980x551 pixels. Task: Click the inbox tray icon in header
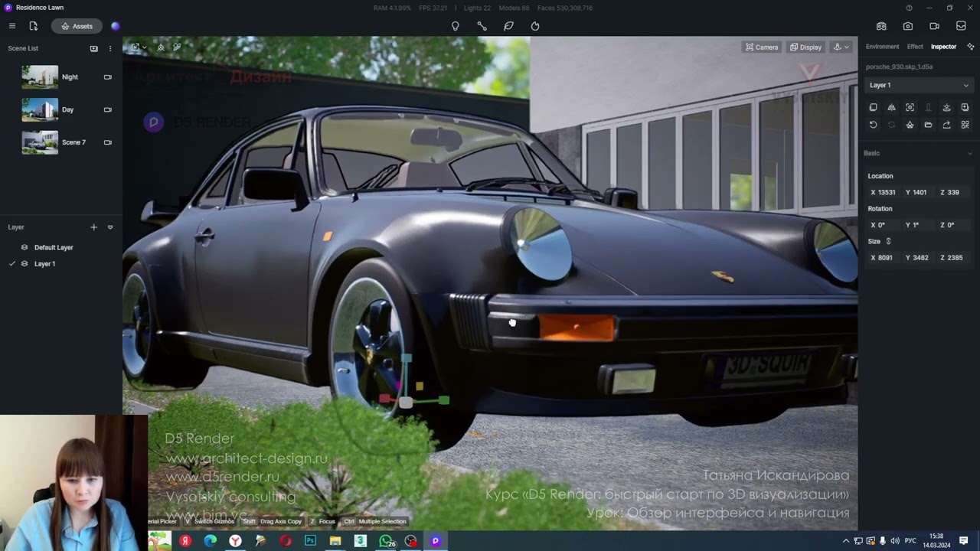point(961,26)
